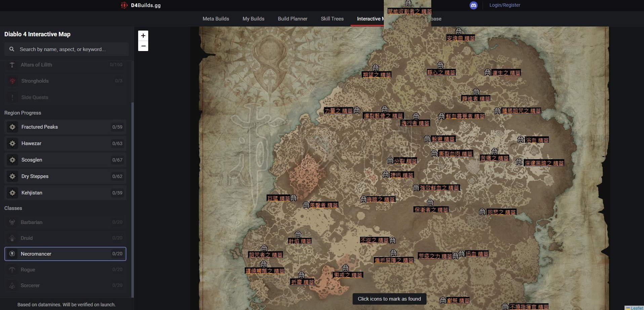Click the dungeon icon beside 獻祭精華
Viewport: 644px width, 310px height.
pyautogui.click(x=443, y=300)
